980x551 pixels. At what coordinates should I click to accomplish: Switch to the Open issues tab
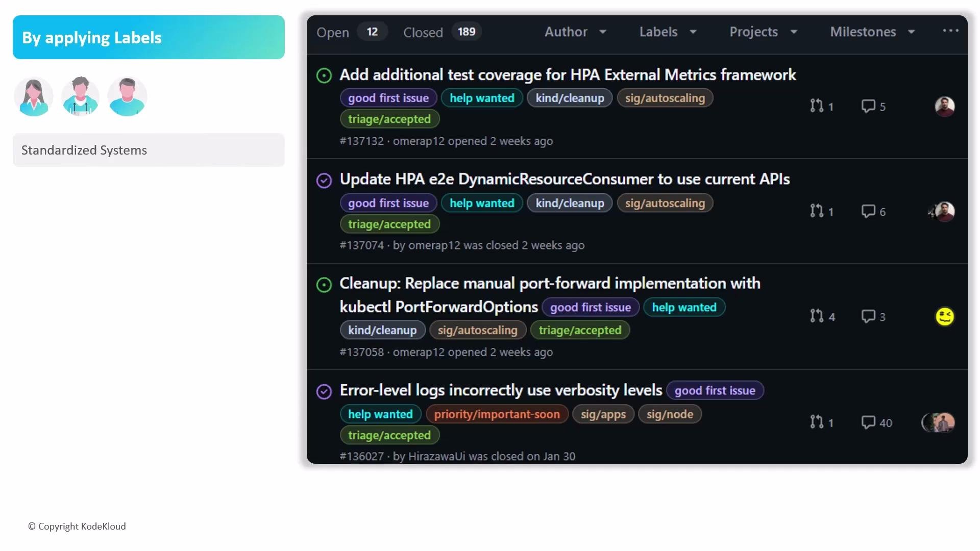tap(351, 32)
